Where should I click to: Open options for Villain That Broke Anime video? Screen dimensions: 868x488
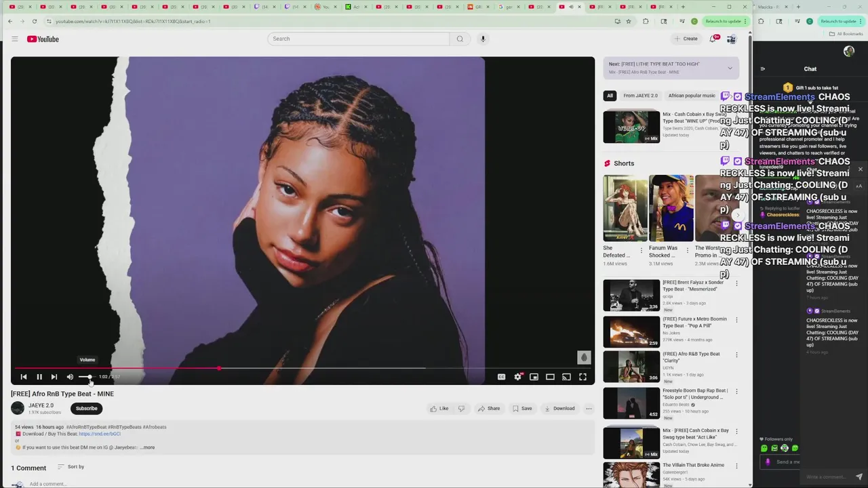pos(736,466)
